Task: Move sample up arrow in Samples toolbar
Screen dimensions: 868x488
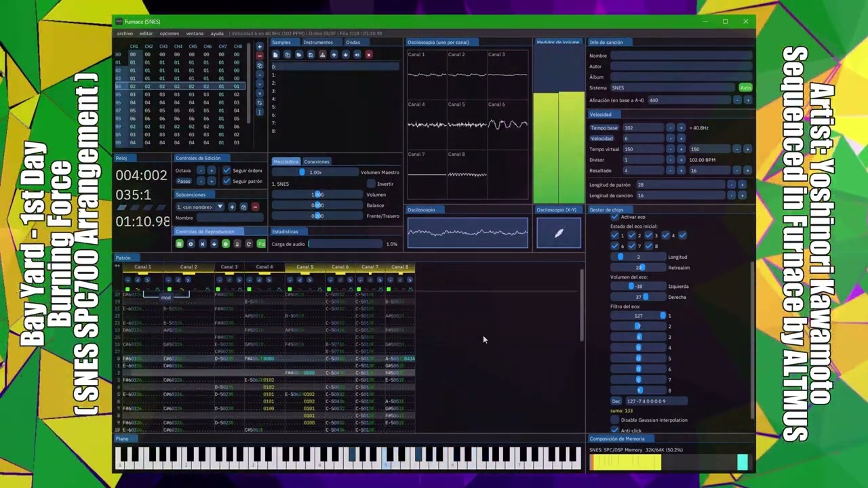Action: click(334, 55)
